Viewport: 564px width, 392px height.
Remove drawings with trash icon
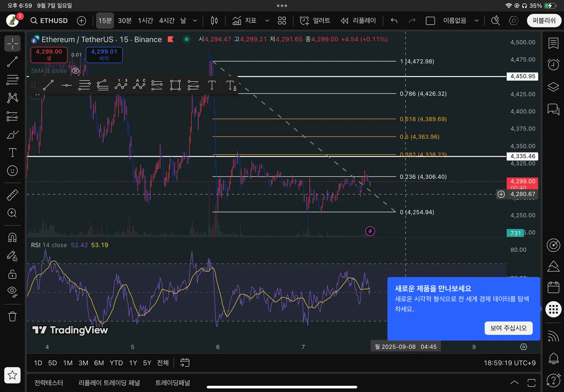pyautogui.click(x=12, y=317)
